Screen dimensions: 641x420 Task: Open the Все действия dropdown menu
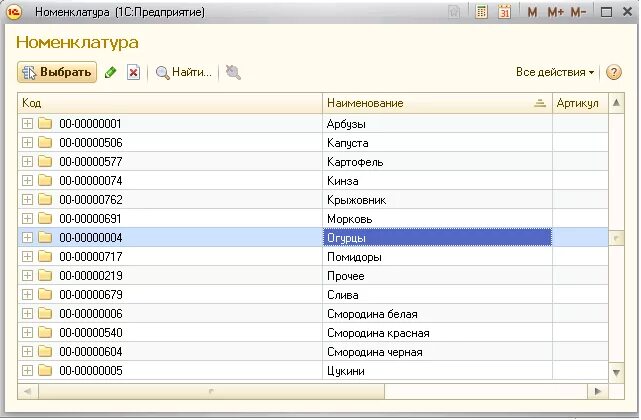click(x=555, y=72)
